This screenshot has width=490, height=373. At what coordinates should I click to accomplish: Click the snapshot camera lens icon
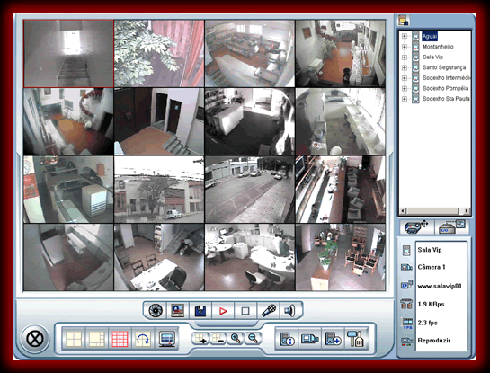(155, 311)
